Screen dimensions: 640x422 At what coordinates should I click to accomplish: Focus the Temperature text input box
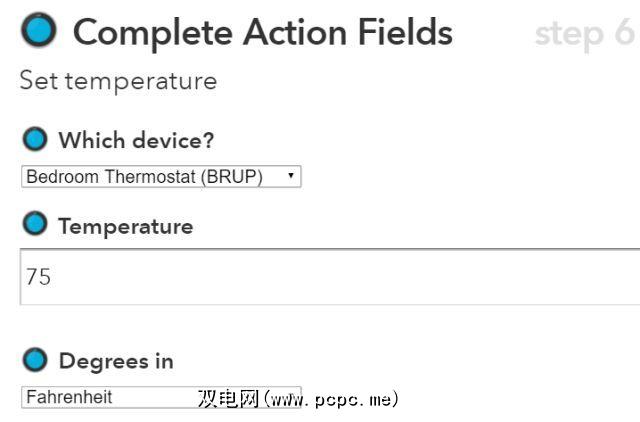point(330,277)
